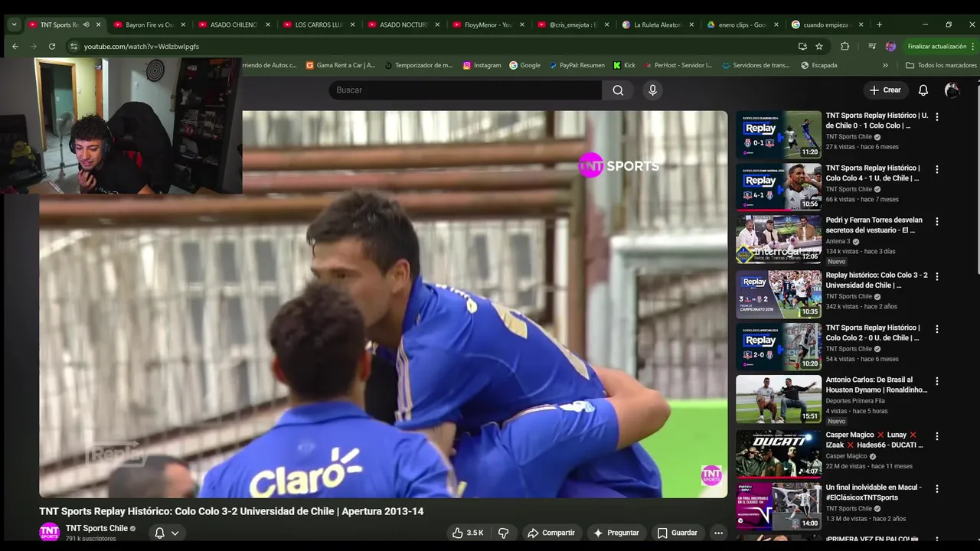
Task: Expand the tab search dropdown
Action: click(x=14, y=24)
